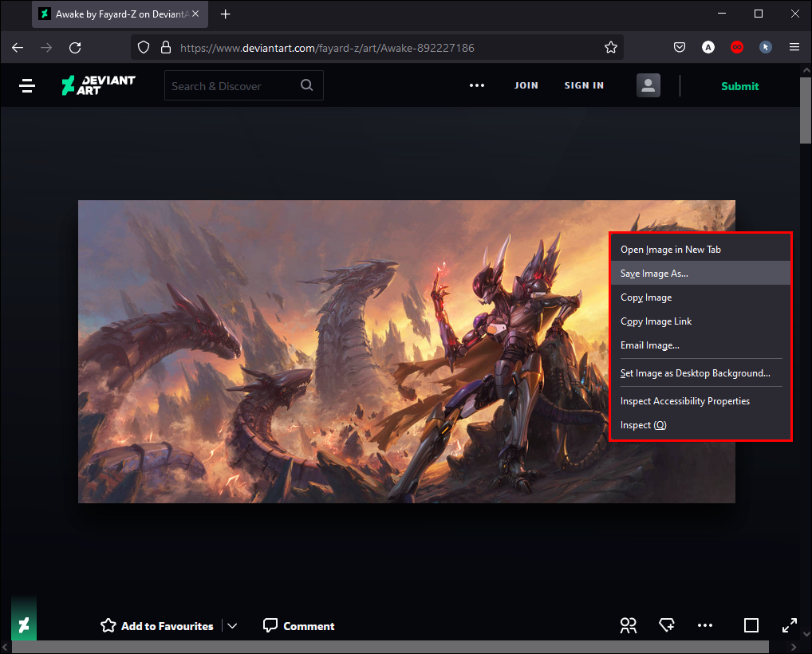
Task: Open the bottom toolbar three-dots menu
Action: 705,625
